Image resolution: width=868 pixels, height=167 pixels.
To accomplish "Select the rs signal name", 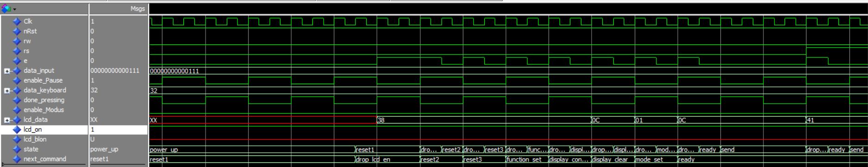I will [26, 51].
